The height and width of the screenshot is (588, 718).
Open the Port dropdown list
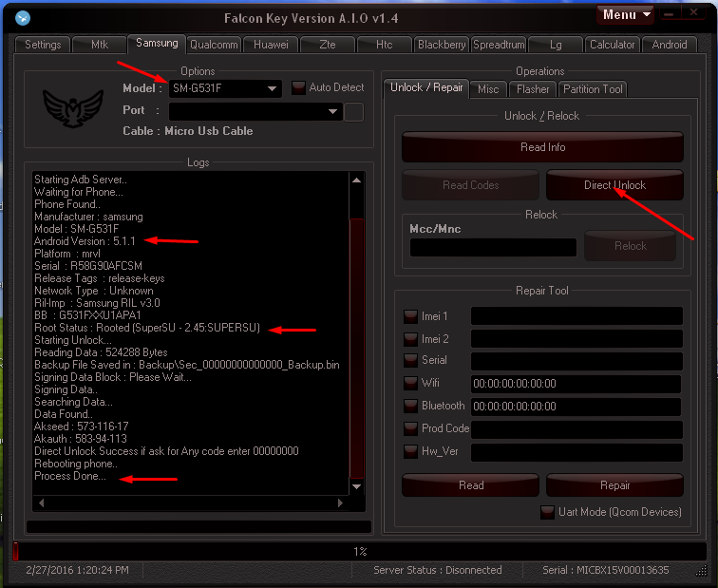(x=255, y=111)
